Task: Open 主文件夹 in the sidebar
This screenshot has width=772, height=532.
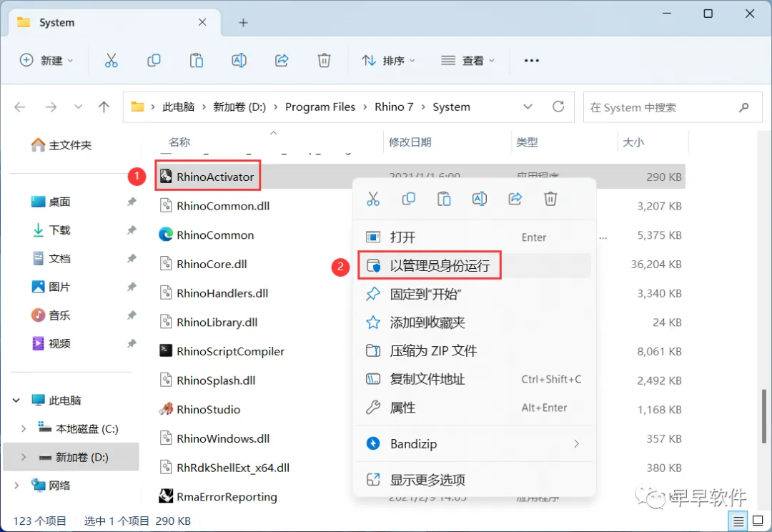Action: [61, 145]
